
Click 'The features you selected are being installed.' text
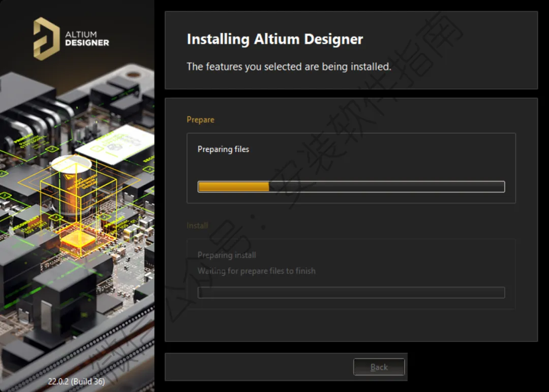289,67
